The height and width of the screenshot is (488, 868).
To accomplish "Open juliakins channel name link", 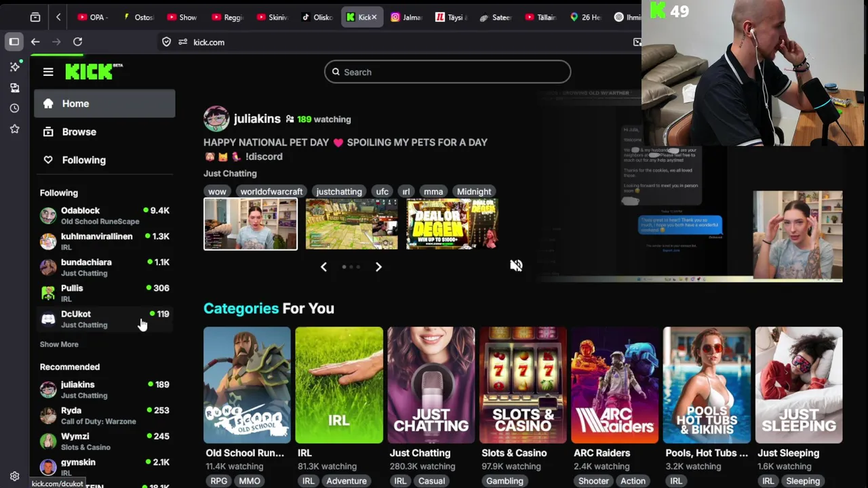I will [x=257, y=119].
